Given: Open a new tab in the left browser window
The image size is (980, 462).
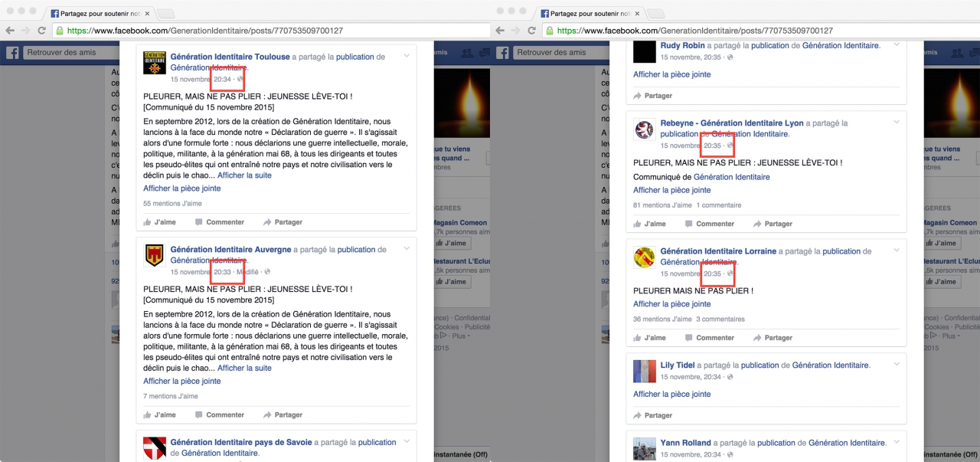Looking at the screenshot, I should point(166,14).
